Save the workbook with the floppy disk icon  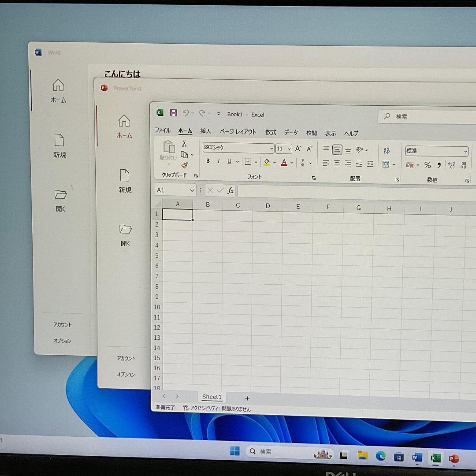173,113
